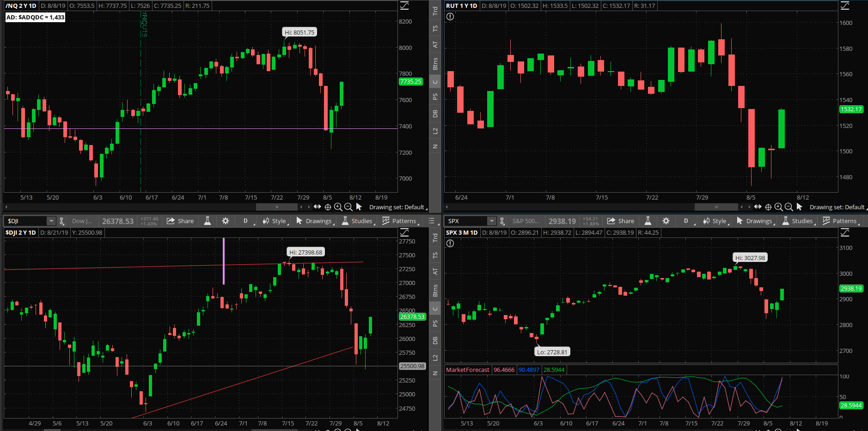
Task: Click zoom in magnifier under RUT chart
Action: point(778,207)
